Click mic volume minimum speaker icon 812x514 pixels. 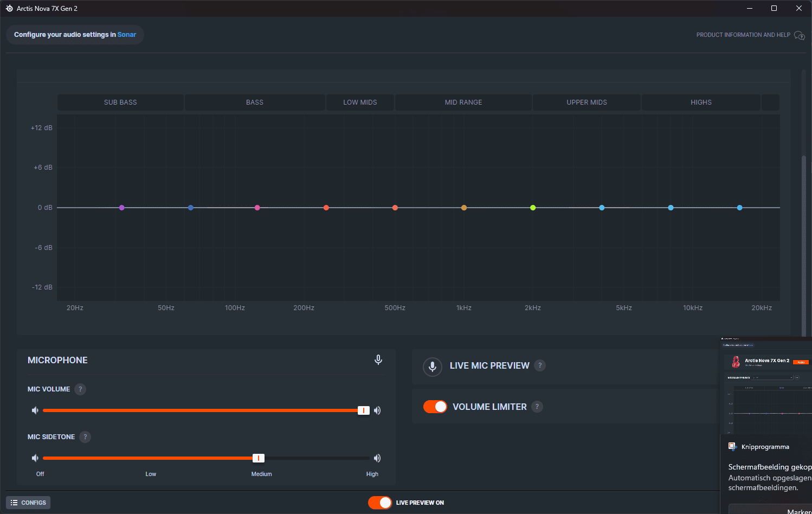35,410
